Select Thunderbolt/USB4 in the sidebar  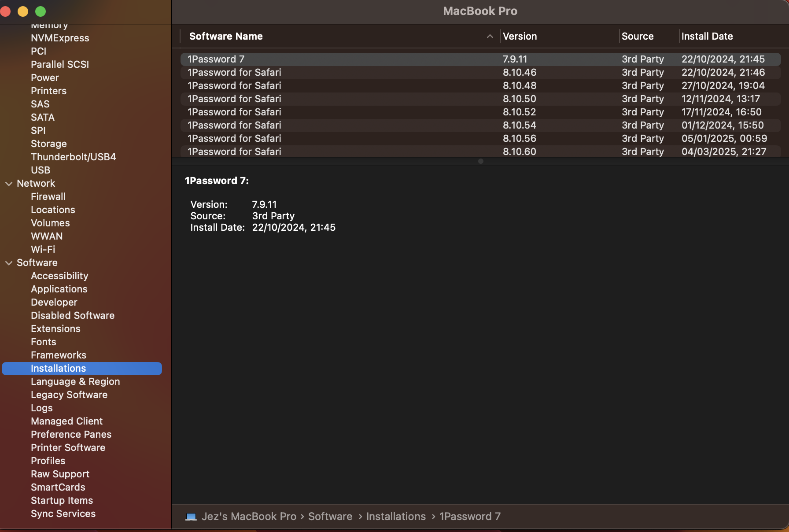pos(74,157)
